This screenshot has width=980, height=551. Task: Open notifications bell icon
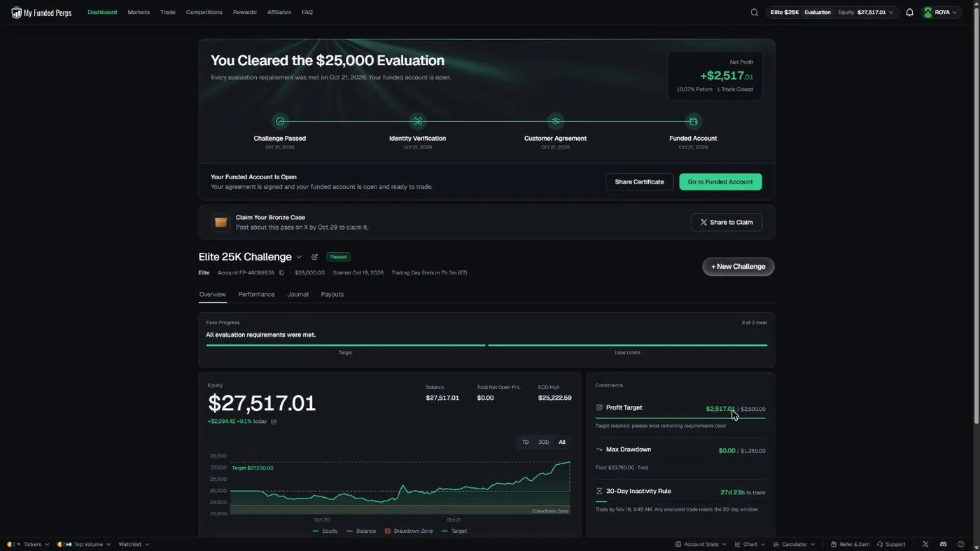[x=909, y=13]
